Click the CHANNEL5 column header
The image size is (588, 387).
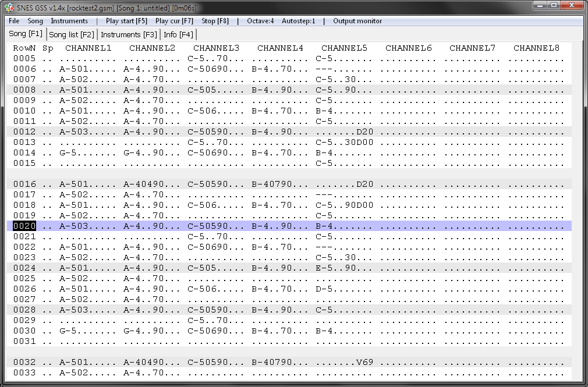[345, 48]
